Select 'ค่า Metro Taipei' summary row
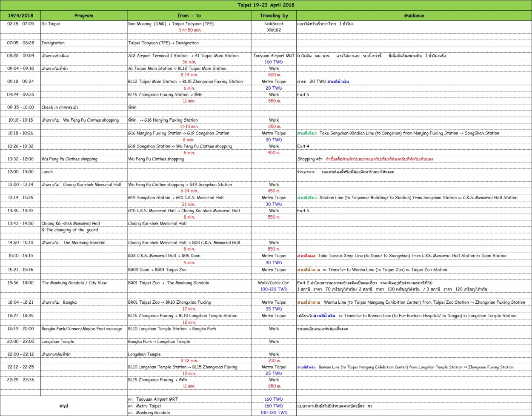Image resolution: width=532 pixels, height=416 pixels. (x=189, y=406)
